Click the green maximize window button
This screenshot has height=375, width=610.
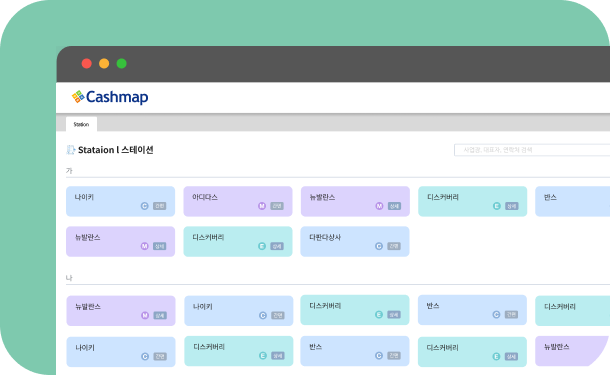tap(121, 63)
